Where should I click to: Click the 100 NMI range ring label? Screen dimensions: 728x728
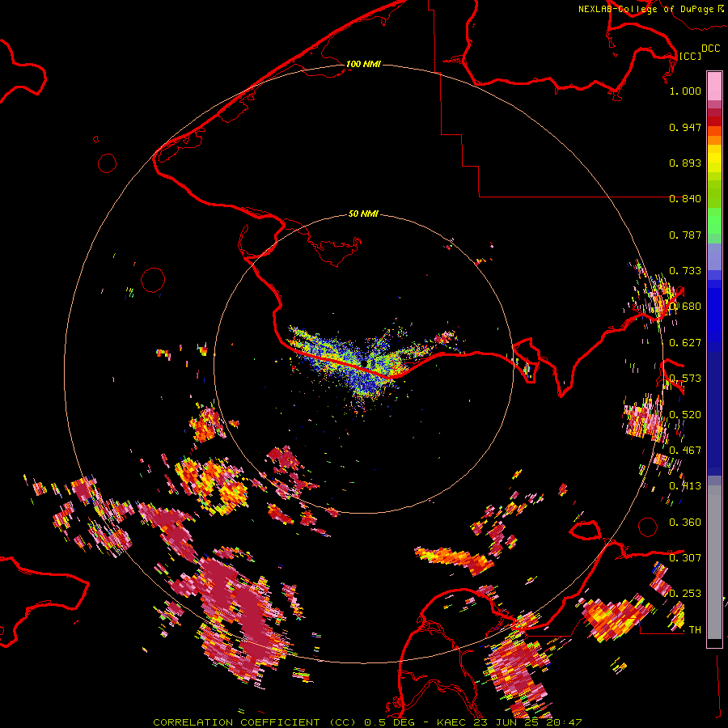click(363, 64)
